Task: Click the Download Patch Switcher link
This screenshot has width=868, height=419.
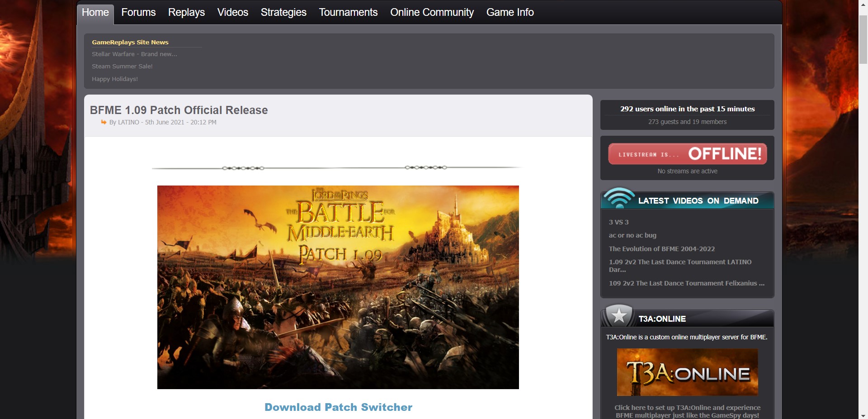Action: point(339,407)
